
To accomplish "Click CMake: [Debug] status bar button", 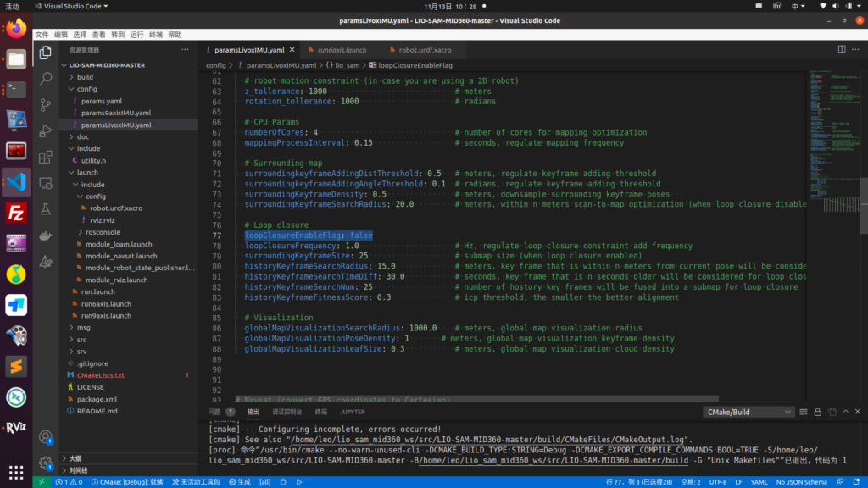I will click(x=127, y=482).
